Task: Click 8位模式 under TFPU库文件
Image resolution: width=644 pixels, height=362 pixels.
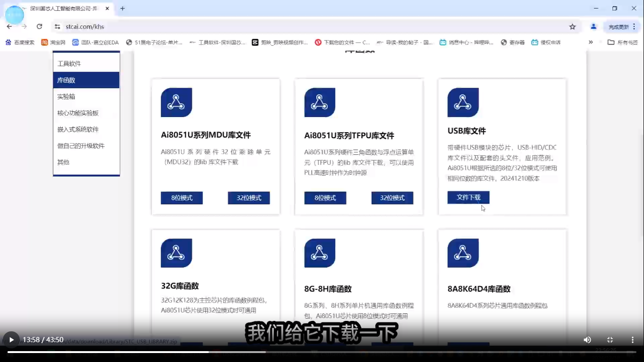Action: click(325, 198)
